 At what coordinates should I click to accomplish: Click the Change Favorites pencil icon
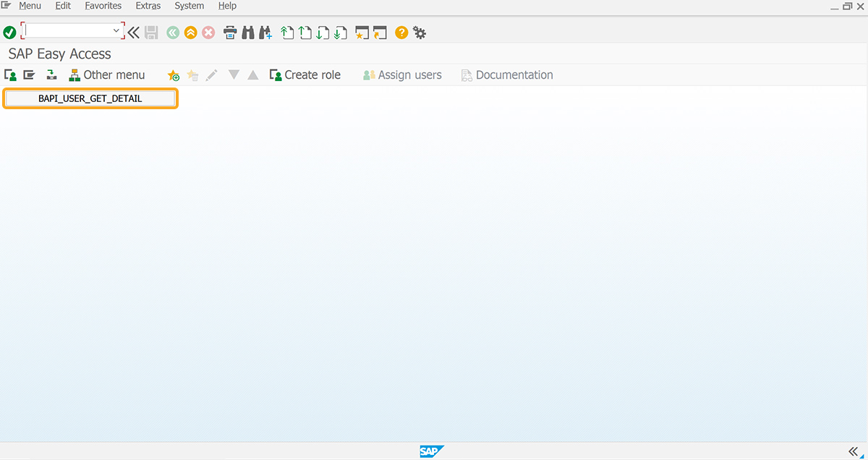click(211, 75)
